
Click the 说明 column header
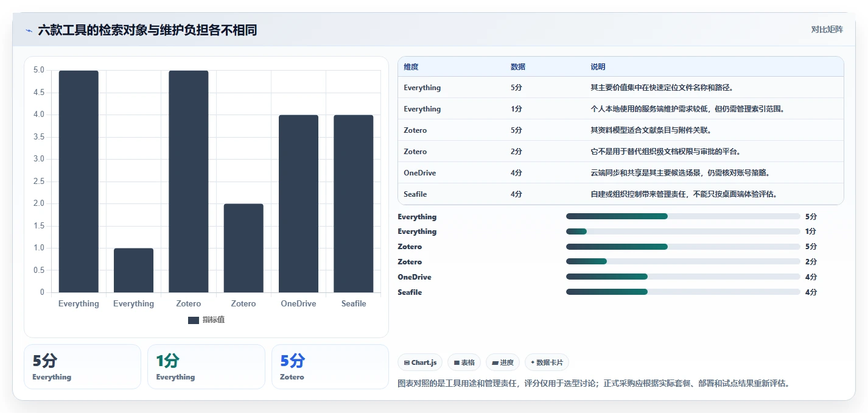[x=598, y=67]
